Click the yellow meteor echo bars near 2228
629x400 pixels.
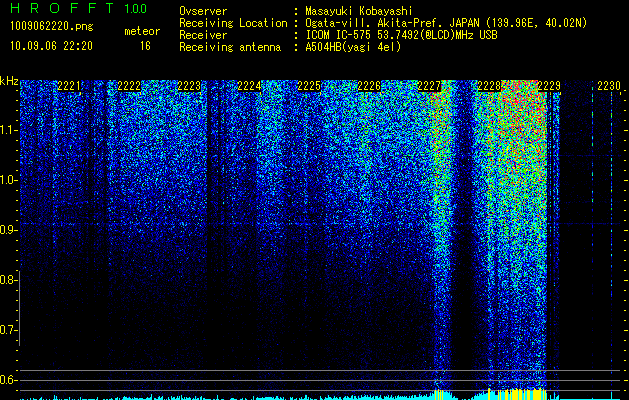pos(517,394)
